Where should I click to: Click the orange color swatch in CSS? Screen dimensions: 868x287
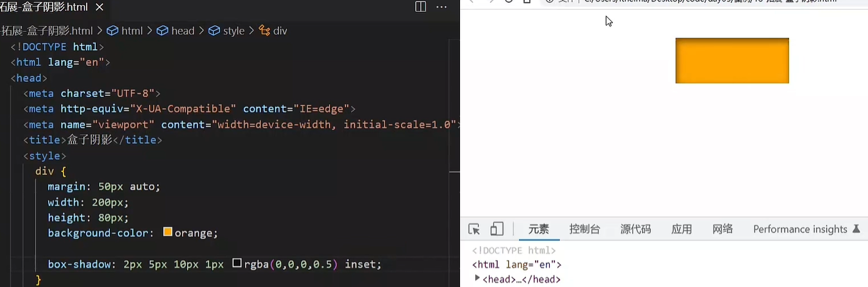(x=168, y=232)
